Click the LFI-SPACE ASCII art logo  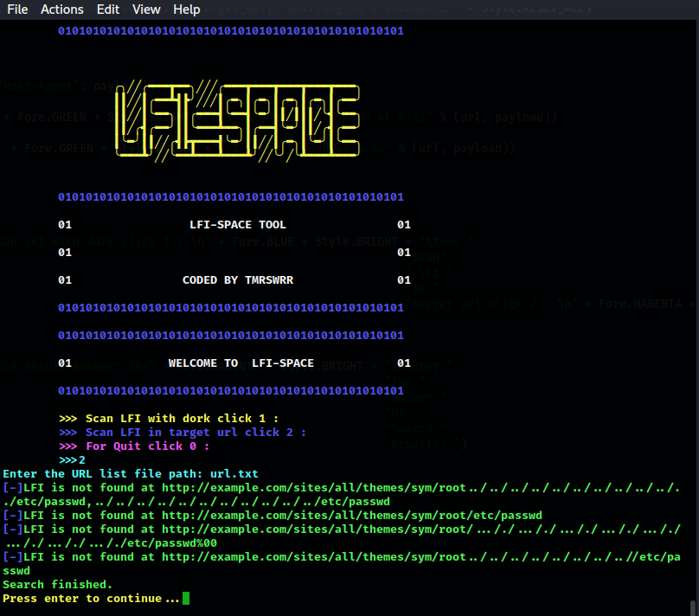238,121
